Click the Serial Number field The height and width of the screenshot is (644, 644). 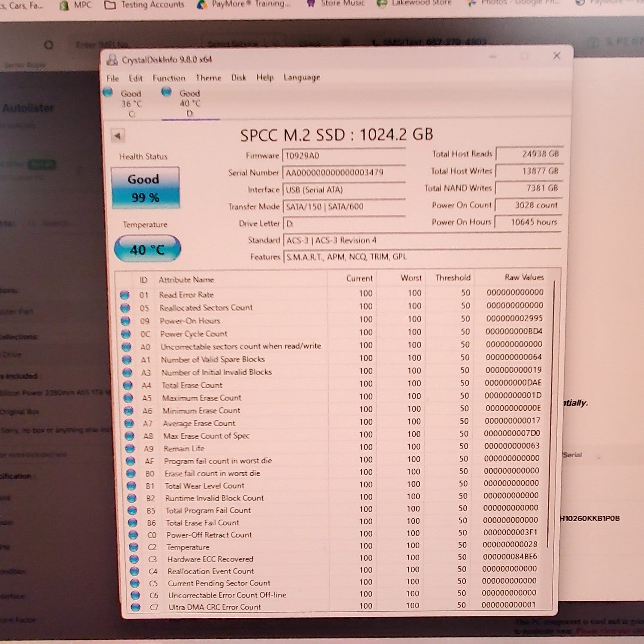click(x=344, y=173)
